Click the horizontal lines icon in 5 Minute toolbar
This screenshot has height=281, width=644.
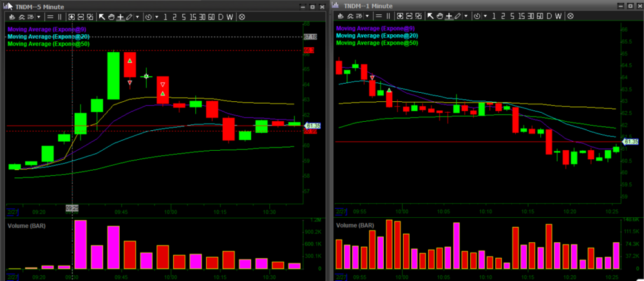(x=50, y=16)
